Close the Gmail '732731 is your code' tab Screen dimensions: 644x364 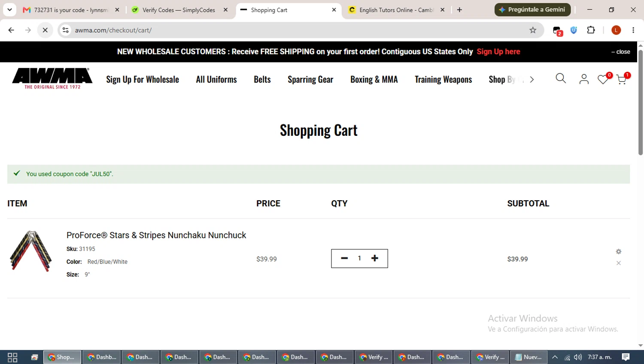click(117, 10)
